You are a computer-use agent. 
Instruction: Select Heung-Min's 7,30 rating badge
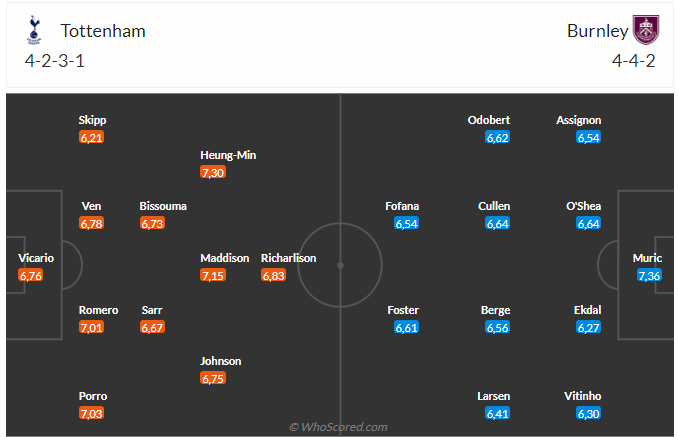pyautogui.click(x=213, y=172)
